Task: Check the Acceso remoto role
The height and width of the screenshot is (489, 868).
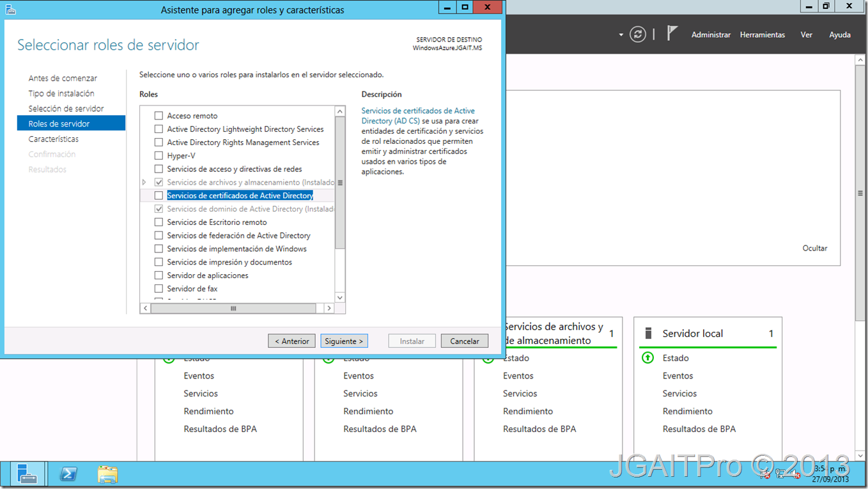Action: 159,116
